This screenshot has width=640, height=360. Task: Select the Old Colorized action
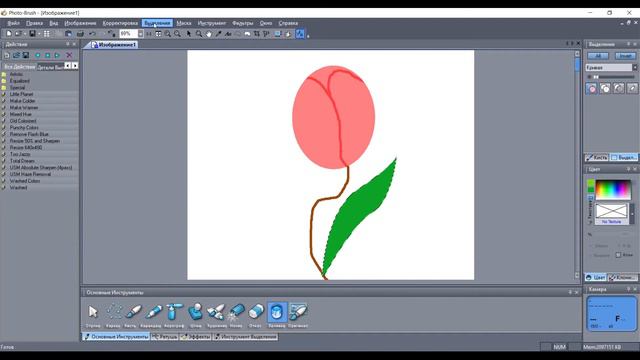[23, 121]
